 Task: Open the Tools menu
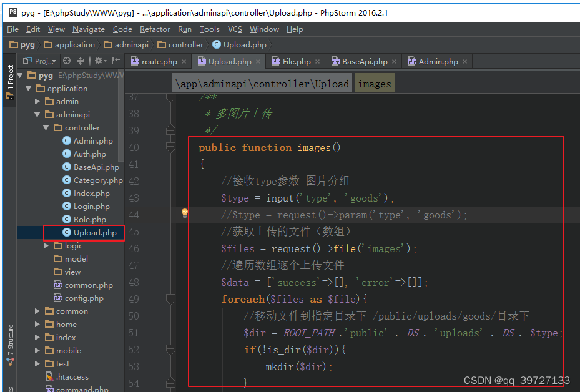coord(210,29)
